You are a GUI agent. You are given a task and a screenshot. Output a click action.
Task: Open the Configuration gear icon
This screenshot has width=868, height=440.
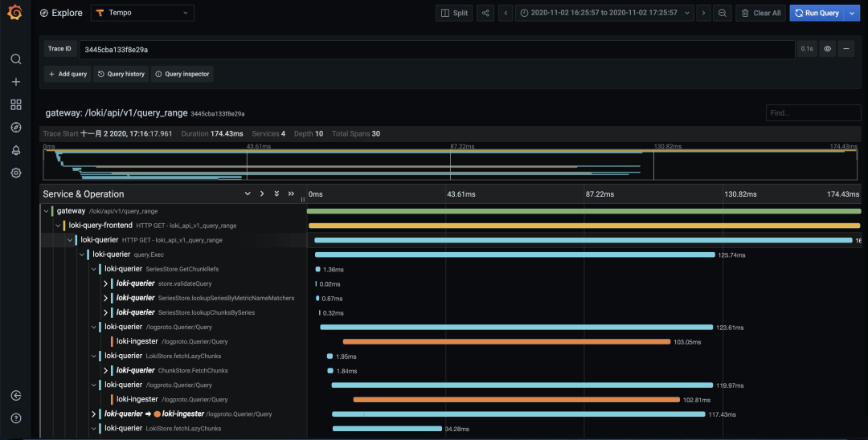tap(16, 173)
